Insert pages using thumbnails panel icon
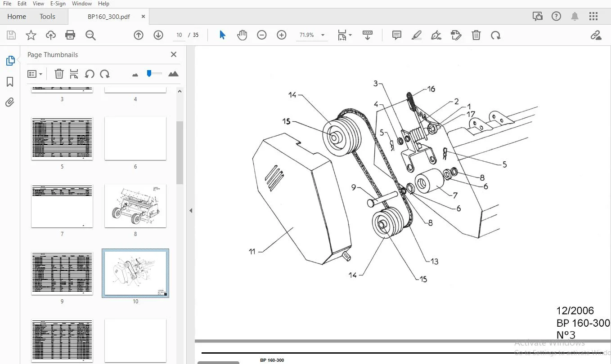The height and width of the screenshot is (364, 611). tap(74, 74)
